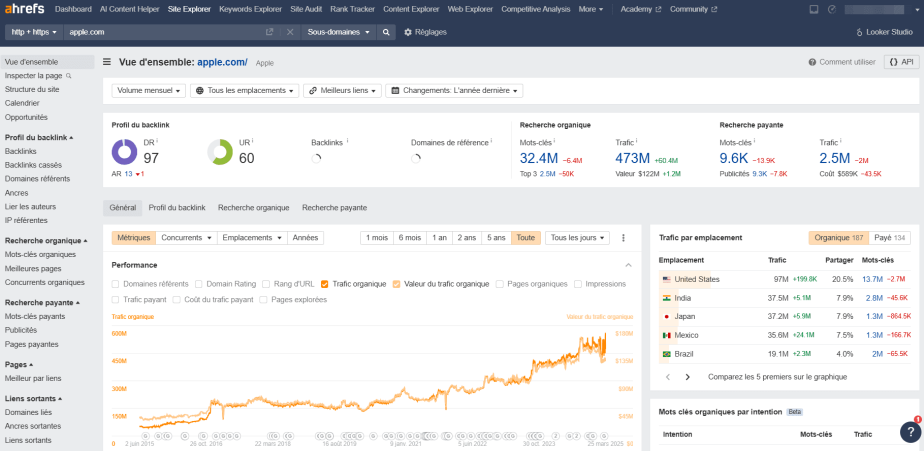Click the monitor icon in top bar
924x451 pixels.
(x=814, y=9)
